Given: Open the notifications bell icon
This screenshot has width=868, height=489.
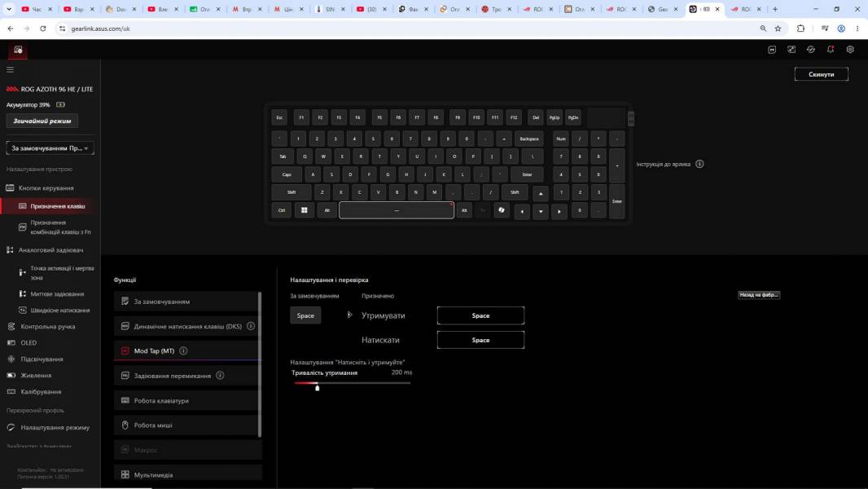Looking at the screenshot, I should pyautogui.click(x=831, y=49).
